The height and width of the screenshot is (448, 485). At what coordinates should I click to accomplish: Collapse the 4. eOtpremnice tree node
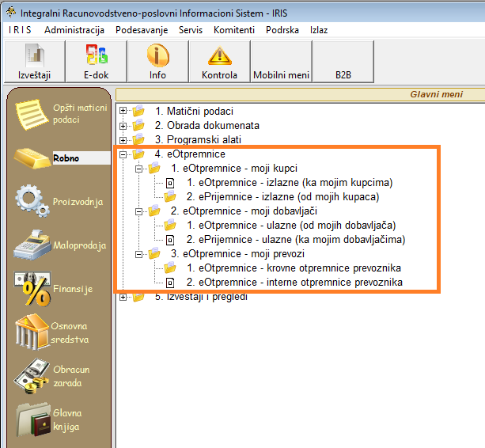pos(123,154)
